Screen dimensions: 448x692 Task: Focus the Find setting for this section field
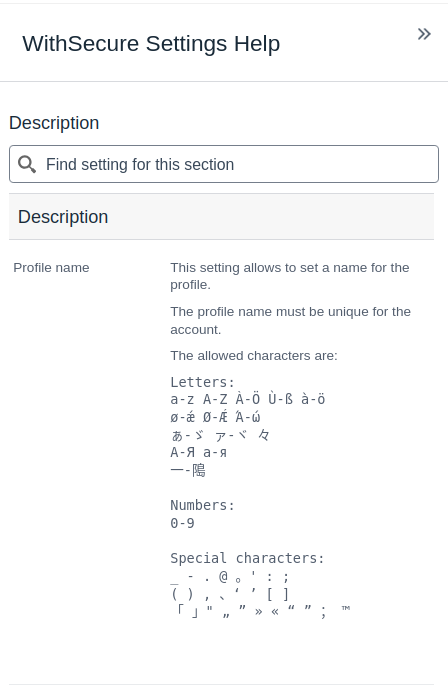pyautogui.click(x=224, y=164)
